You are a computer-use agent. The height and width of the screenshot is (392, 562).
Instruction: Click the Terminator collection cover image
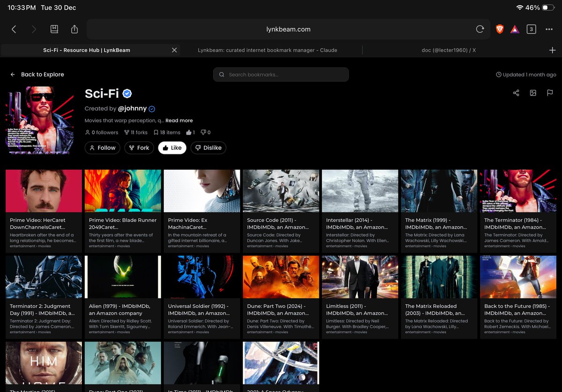[40, 120]
